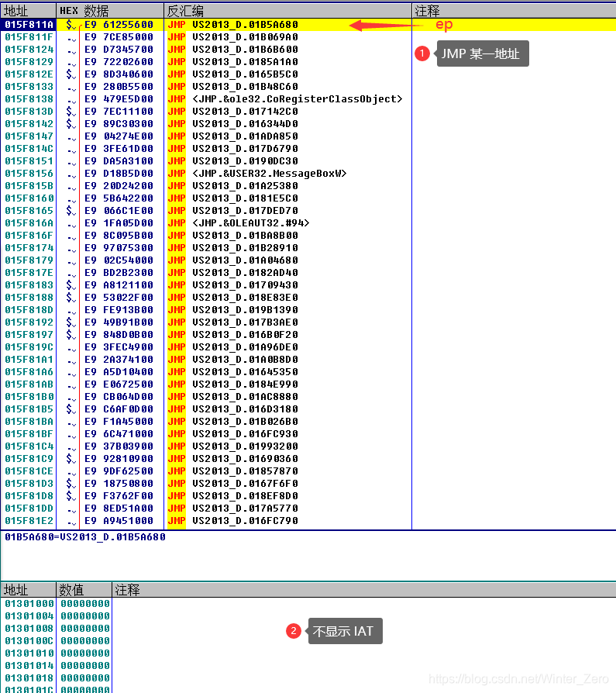Click hex bytes E9 89C30300

[x=119, y=124]
